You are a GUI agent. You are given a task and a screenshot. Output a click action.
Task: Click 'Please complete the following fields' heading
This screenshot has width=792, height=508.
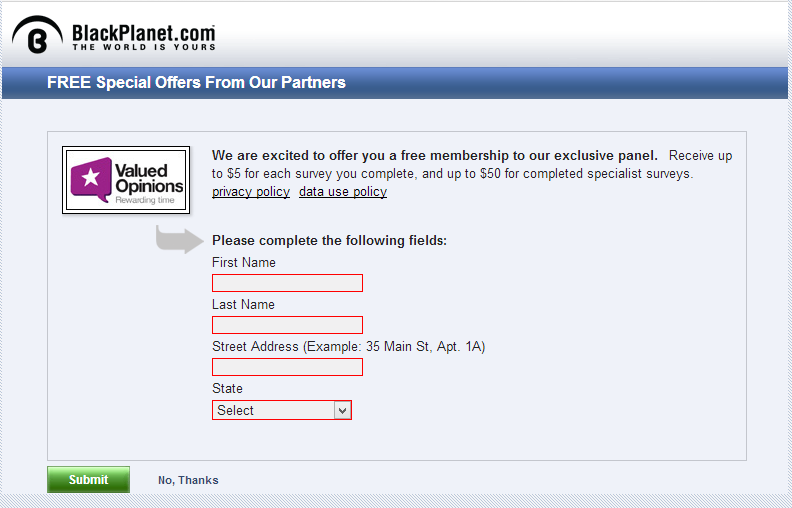tap(329, 240)
